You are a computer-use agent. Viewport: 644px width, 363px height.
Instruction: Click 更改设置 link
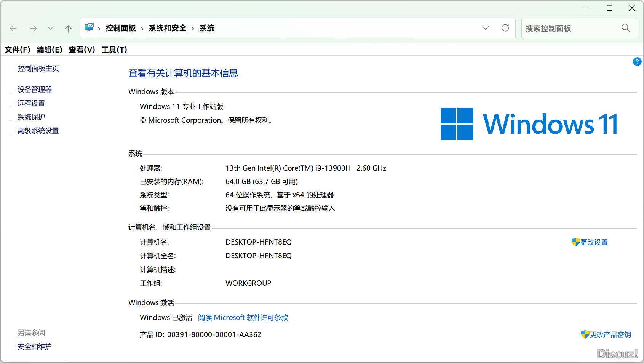pos(594,242)
